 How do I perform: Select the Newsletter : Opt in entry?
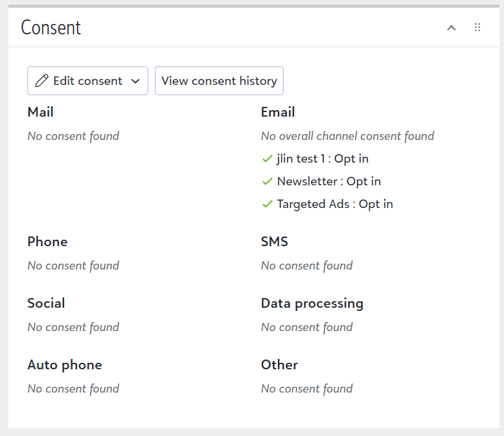click(x=328, y=181)
